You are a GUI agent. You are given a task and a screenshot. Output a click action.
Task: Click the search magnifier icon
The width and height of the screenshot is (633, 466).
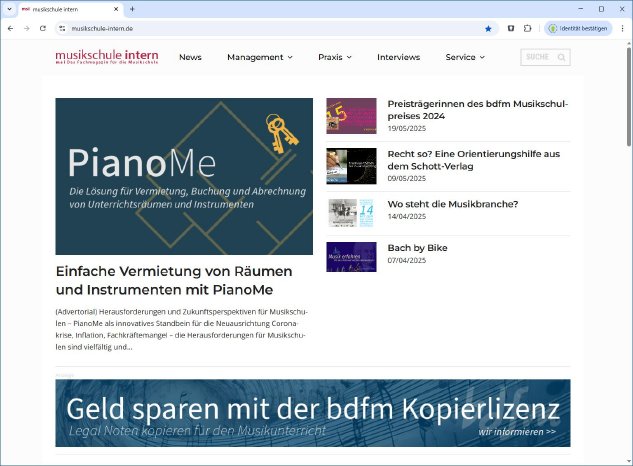561,57
